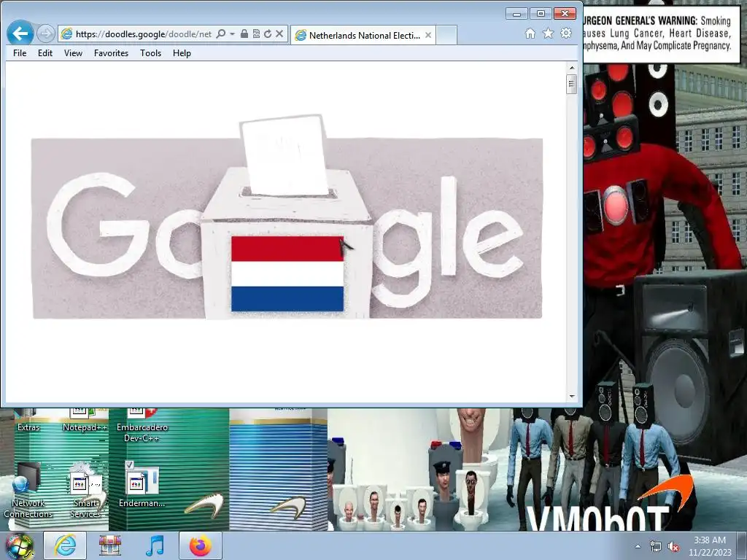Viewport: 747px width, 560px height.
Task: Click the Internet Explorer taskbar button
Action: [x=65, y=545]
